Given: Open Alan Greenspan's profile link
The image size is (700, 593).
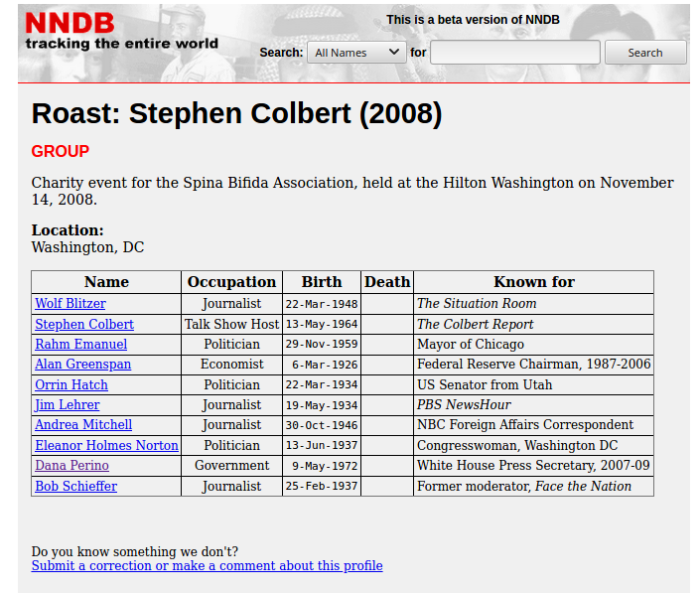Looking at the screenshot, I should coord(83,365).
